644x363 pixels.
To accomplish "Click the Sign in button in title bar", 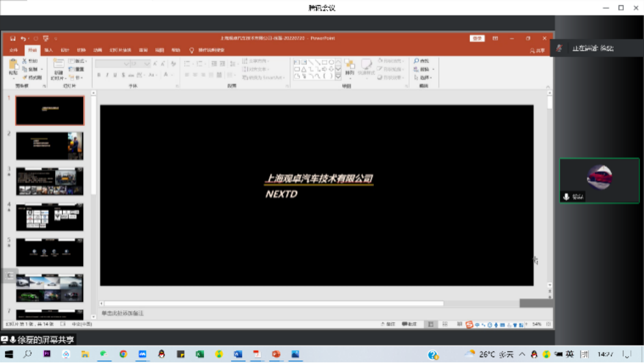I will [477, 38].
